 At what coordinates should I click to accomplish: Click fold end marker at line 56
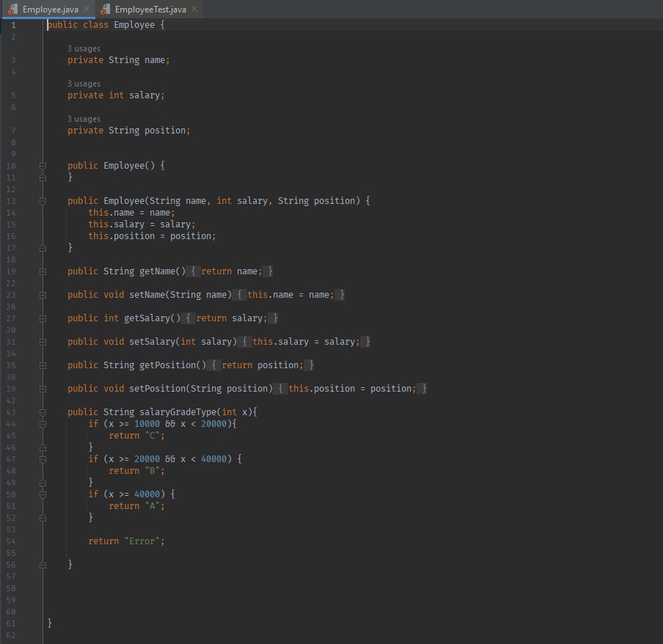click(43, 565)
